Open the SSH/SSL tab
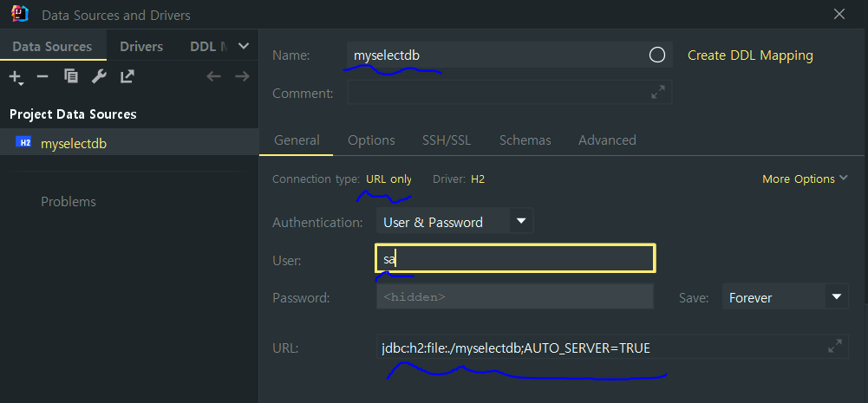 point(447,140)
